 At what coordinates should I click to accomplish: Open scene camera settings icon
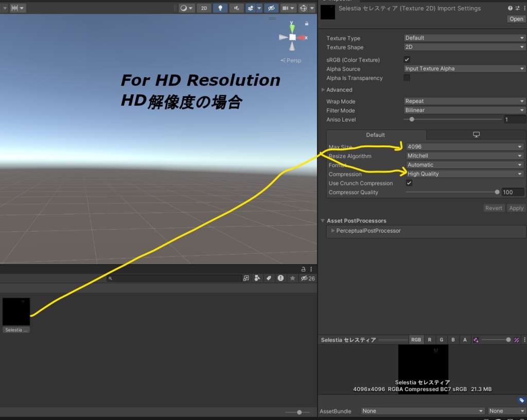point(288,8)
